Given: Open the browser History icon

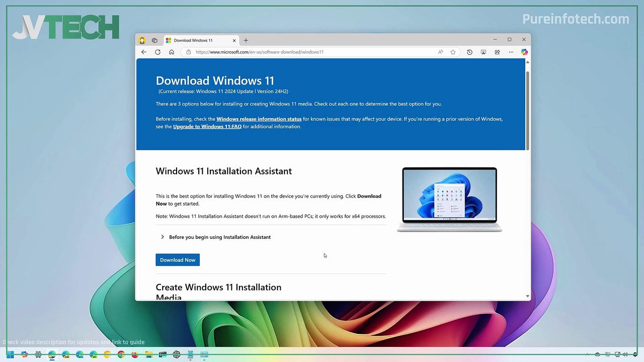Looking at the screenshot, I should [469, 52].
